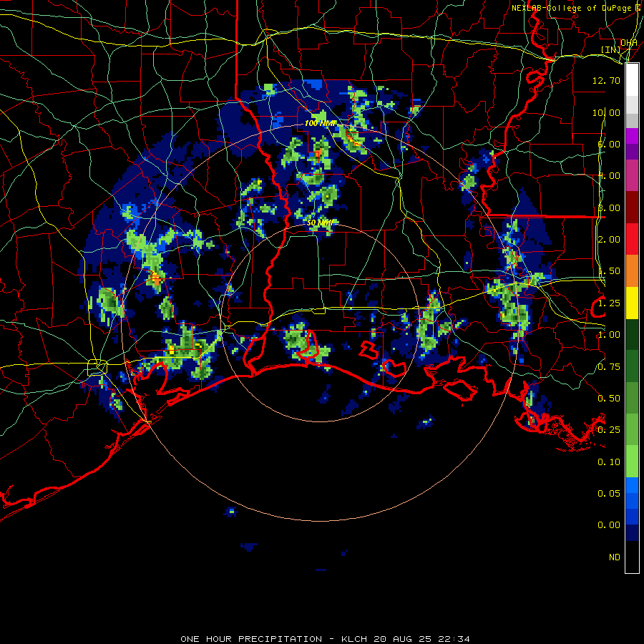Pick the pink swatch beside 4.00
This screenshot has height=644, width=644.
pyautogui.click(x=632, y=176)
